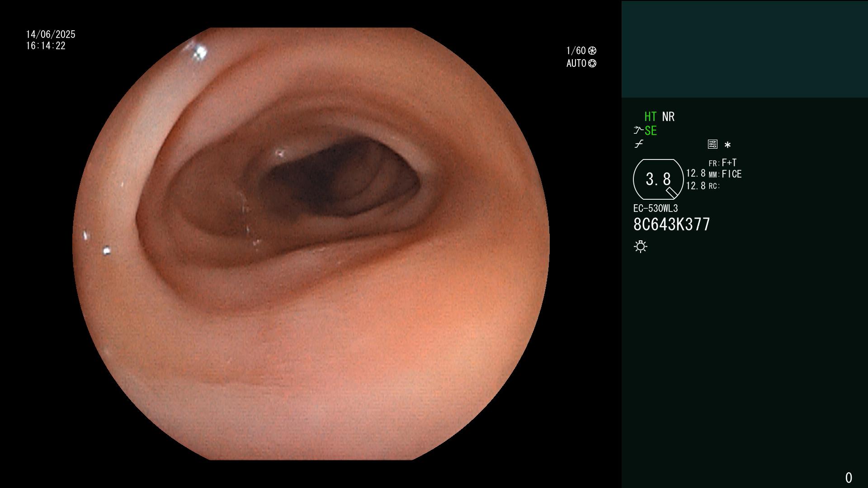Toggle the green HT indicator

point(650,117)
